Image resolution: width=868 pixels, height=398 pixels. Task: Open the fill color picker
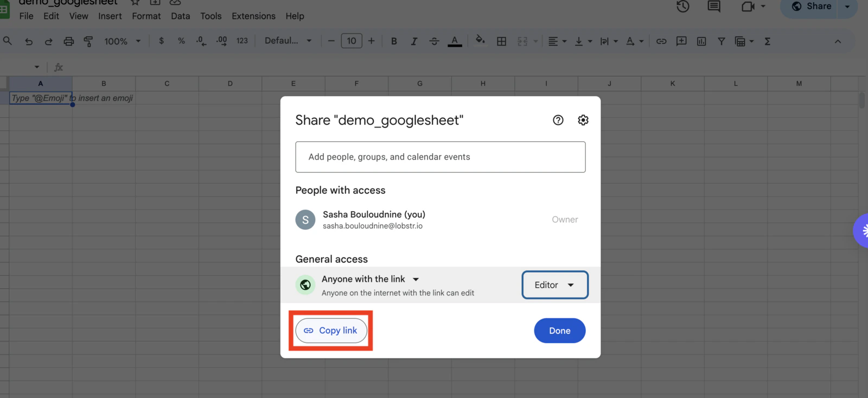point(480,41)
